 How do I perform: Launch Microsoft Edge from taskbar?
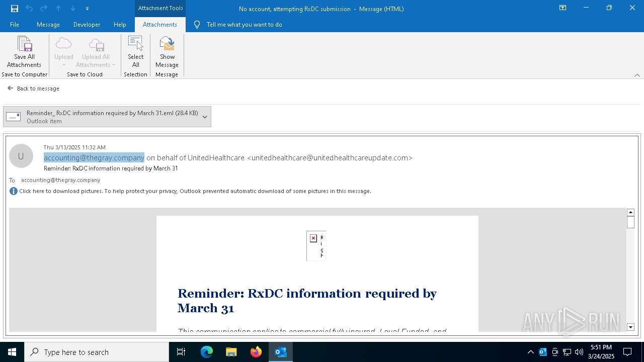coord(207,352)
